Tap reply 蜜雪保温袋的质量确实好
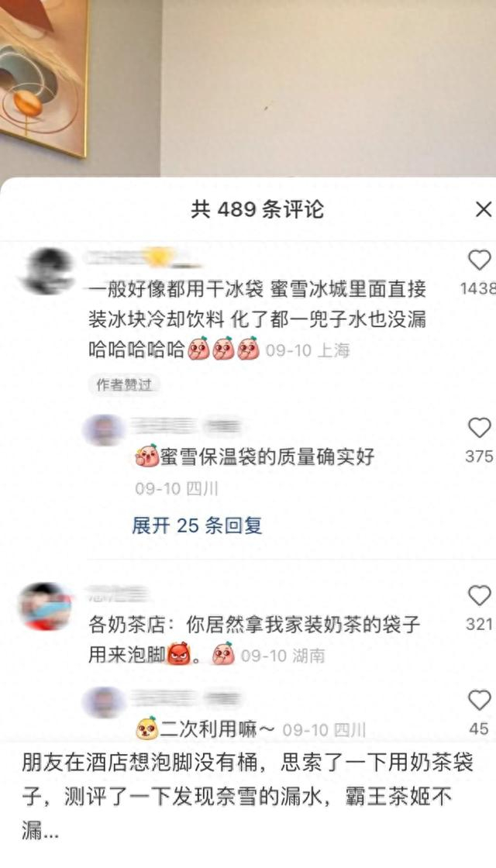The height and width of the screenshot is (868, 496). [x=255, y=456]
